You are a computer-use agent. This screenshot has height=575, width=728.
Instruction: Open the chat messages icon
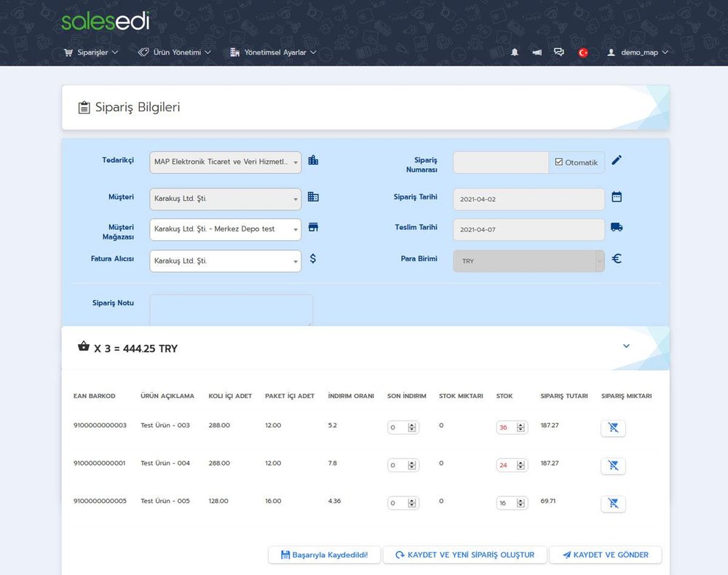558,52
